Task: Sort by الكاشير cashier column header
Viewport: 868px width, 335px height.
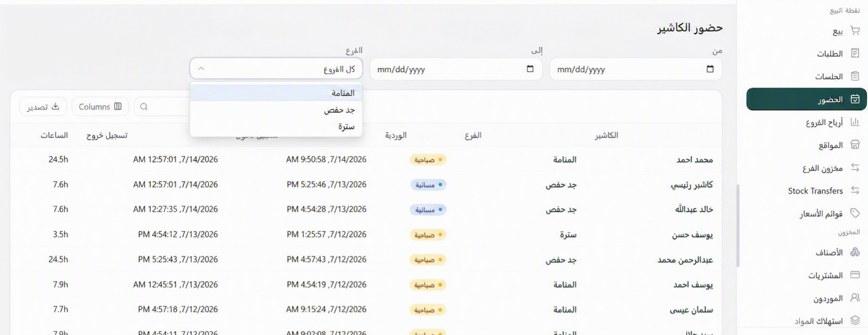Action: [607, 135]
